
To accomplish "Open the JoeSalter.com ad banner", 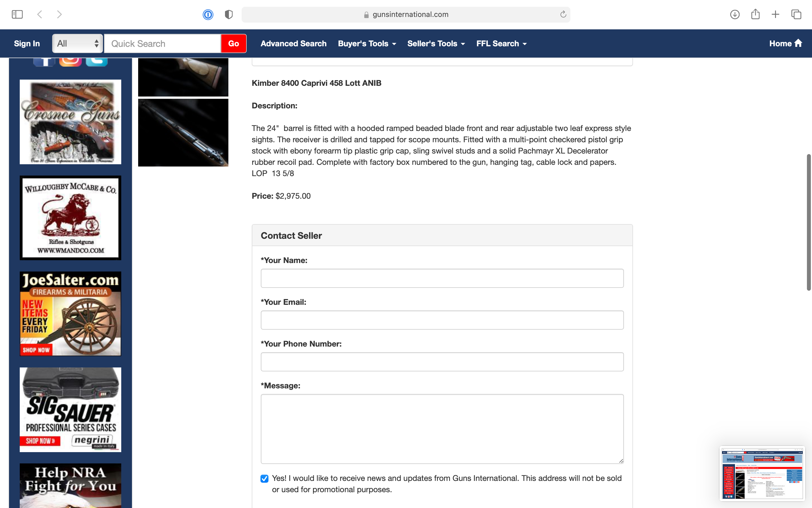I will click(70, 314).
